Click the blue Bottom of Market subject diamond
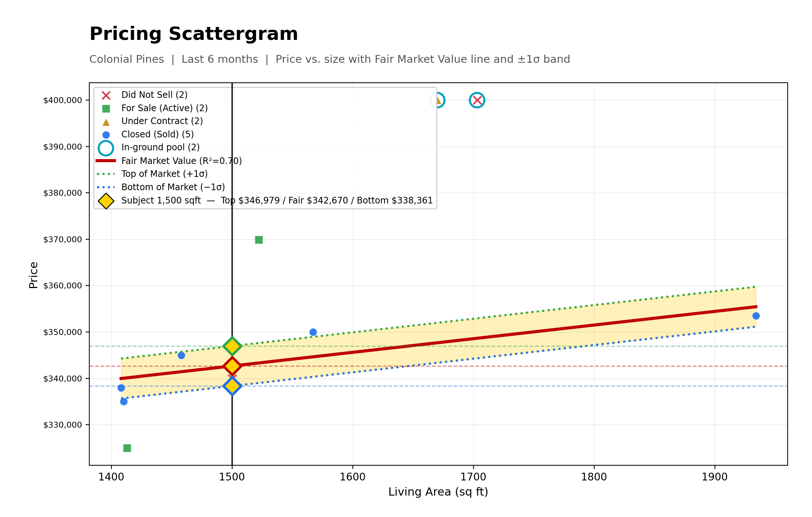The width and height of the screenshot is (812, 517). tap(232, 386)
